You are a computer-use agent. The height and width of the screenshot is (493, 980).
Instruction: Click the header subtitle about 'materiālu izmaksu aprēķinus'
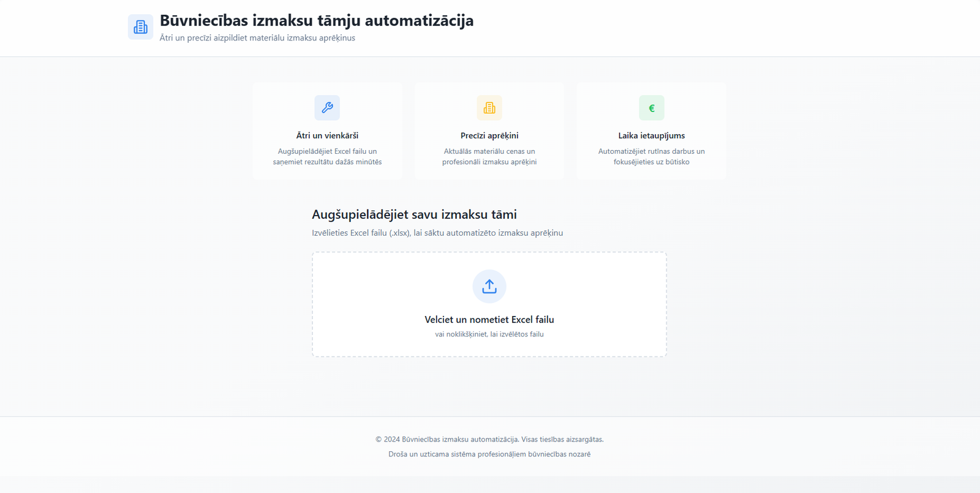pos(257,38)
